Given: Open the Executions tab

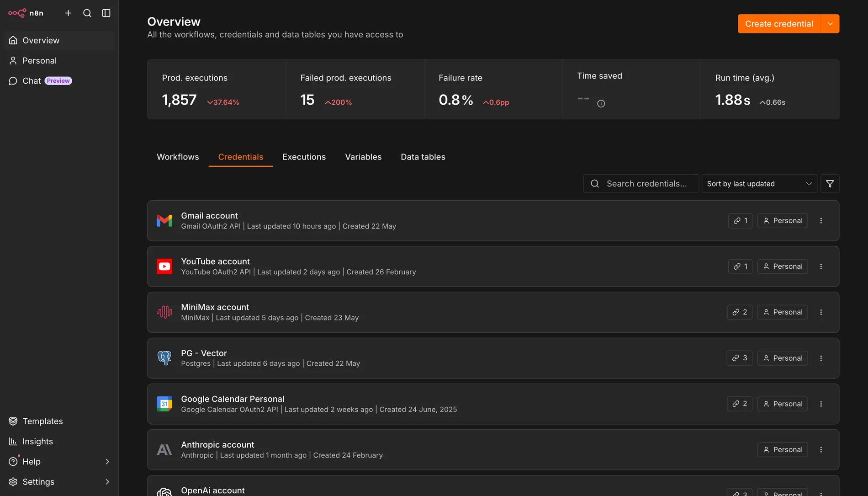Looking at the screenshot, I should pyautogui.click(x=304, y=157).
